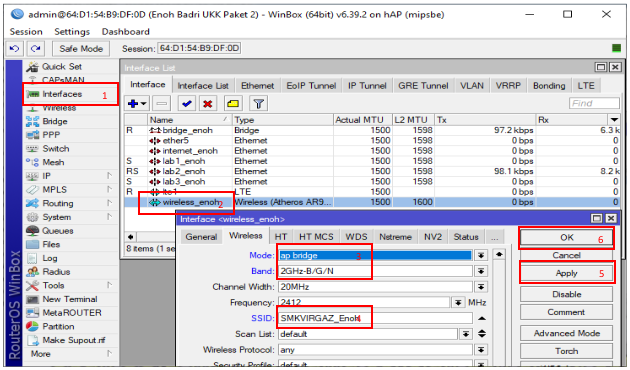Image resolution: width=630 pixels, height=370 pixels.
Task: Expand the More sidebar menu
Action: point(41,354)
